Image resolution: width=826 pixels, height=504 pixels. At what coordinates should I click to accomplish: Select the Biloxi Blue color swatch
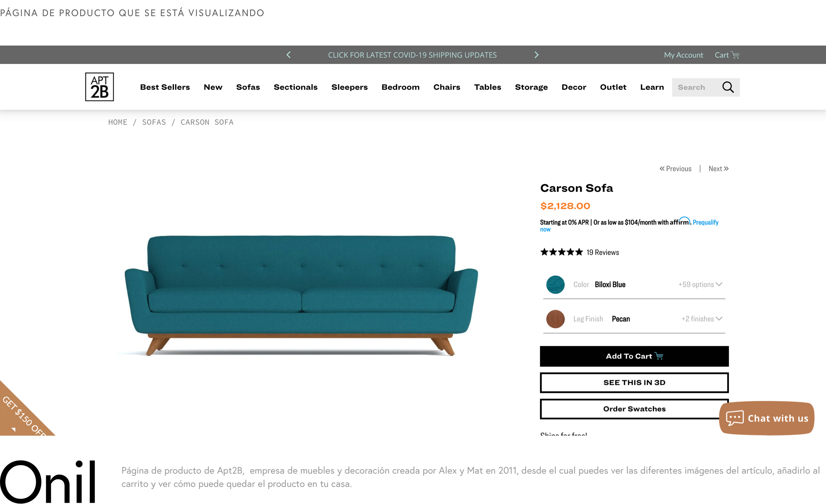click(x=554, y=284)
